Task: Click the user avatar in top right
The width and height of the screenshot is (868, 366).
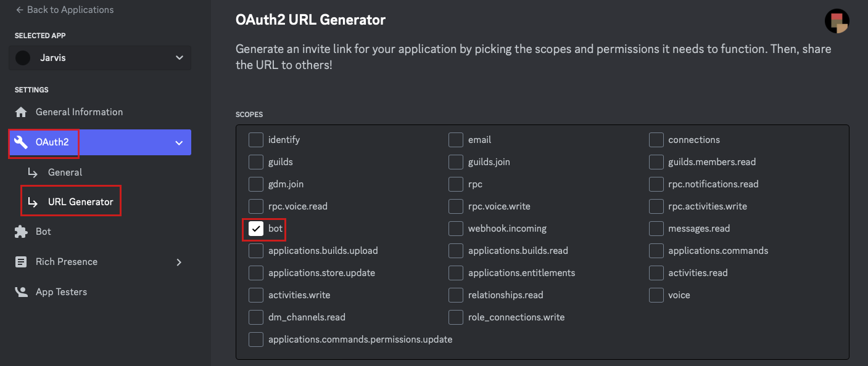Action: click(x=837, y=22)
